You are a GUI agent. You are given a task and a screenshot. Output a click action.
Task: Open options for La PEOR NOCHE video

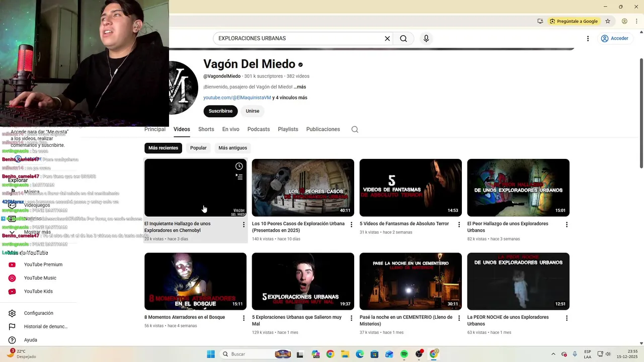567,318
